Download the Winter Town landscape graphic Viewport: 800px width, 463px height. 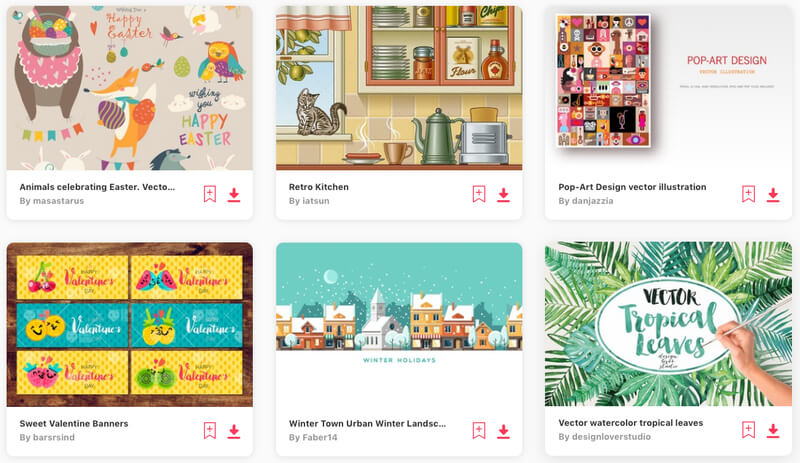pos(503,431)
